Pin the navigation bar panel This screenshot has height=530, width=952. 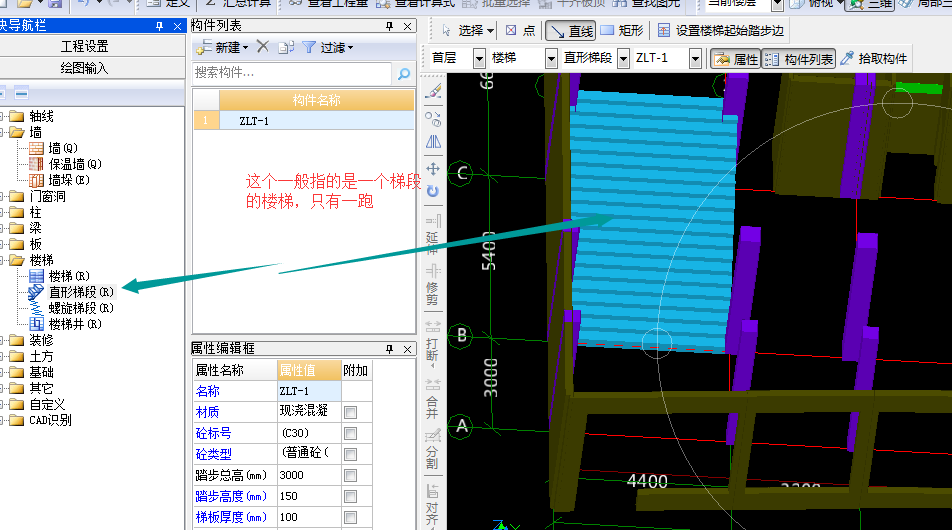[159, 26]
